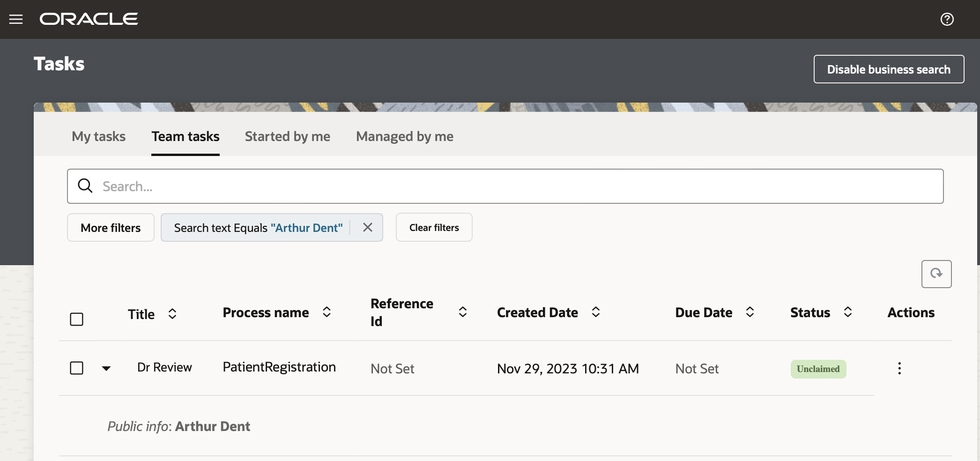Click the refresh tasks icon
This screenshot has width=980, height=461.
coord(936,274)
